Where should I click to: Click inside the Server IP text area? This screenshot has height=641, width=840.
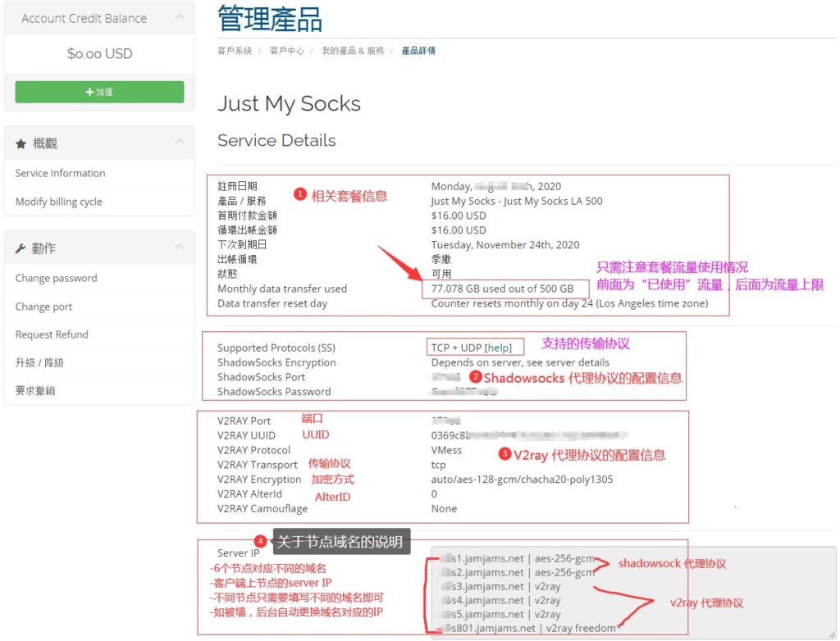pos(633,593)
